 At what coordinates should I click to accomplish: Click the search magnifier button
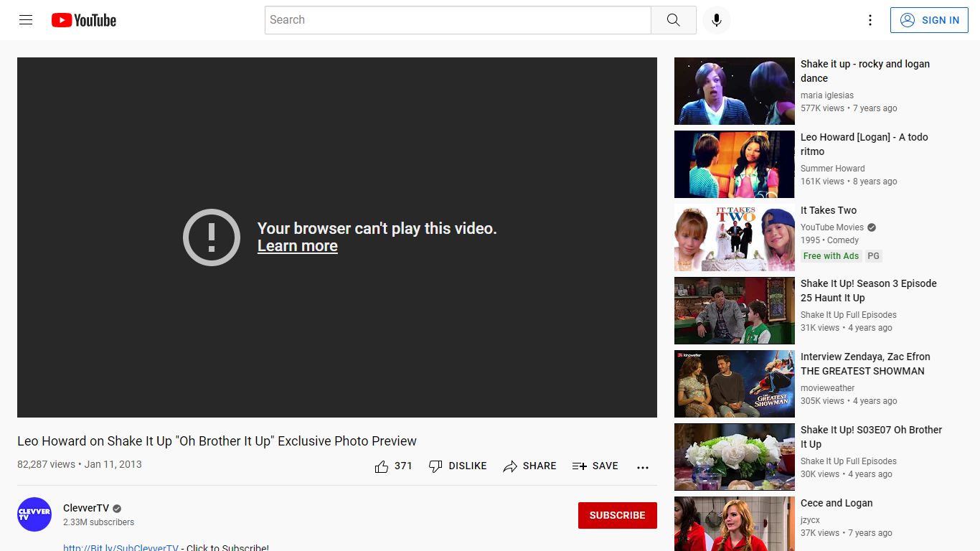point(673,20)
